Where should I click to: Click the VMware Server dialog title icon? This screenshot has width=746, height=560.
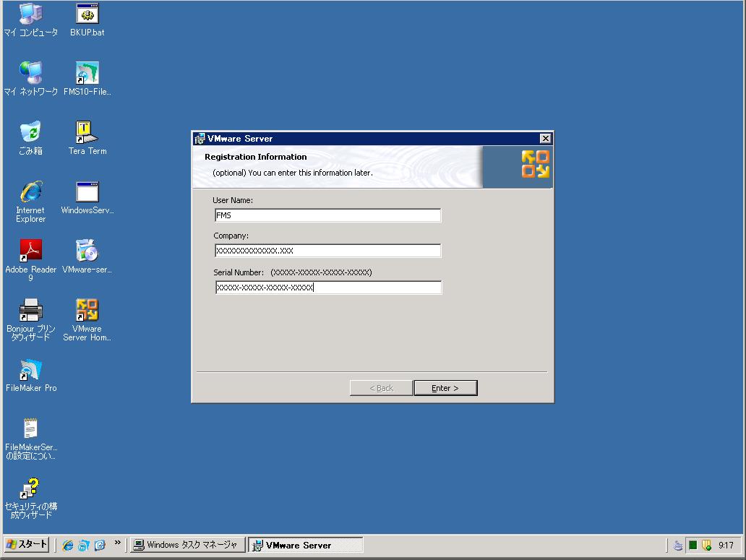pyautogui.click(x=200, y=138)
